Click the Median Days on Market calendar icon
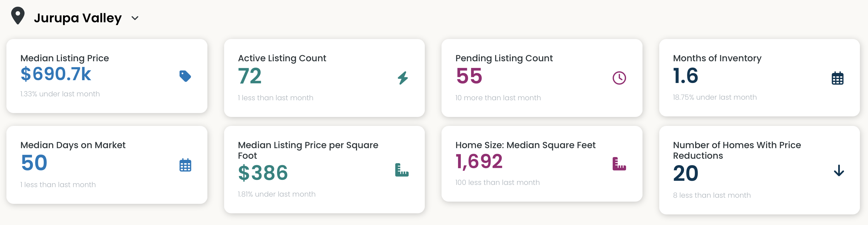The image size is (868, 225). pyautogui.click(x=185, y=165)
